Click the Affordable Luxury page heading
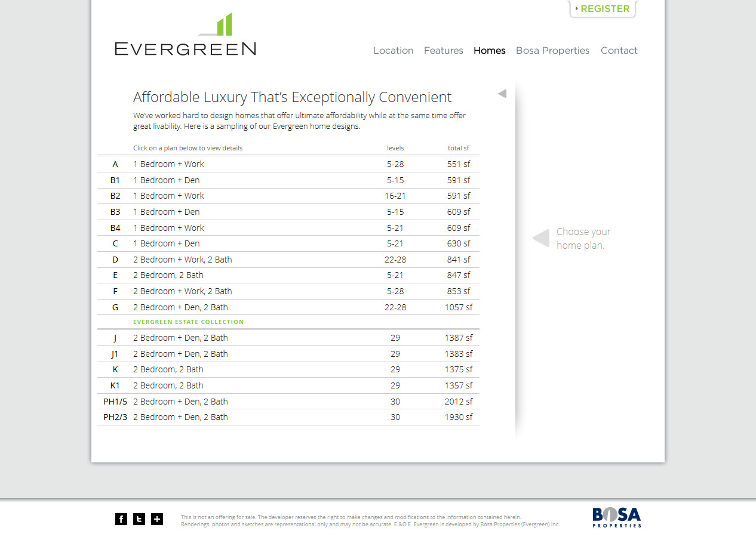This screenshot has height=537, width=756. [x=293, y=97]
